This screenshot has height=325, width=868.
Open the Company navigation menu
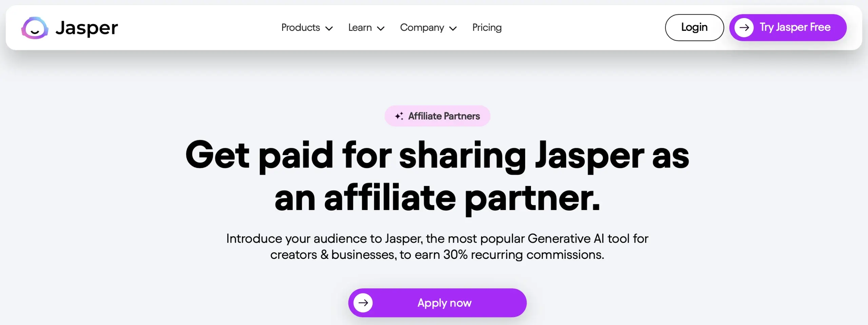pos(422,28)
